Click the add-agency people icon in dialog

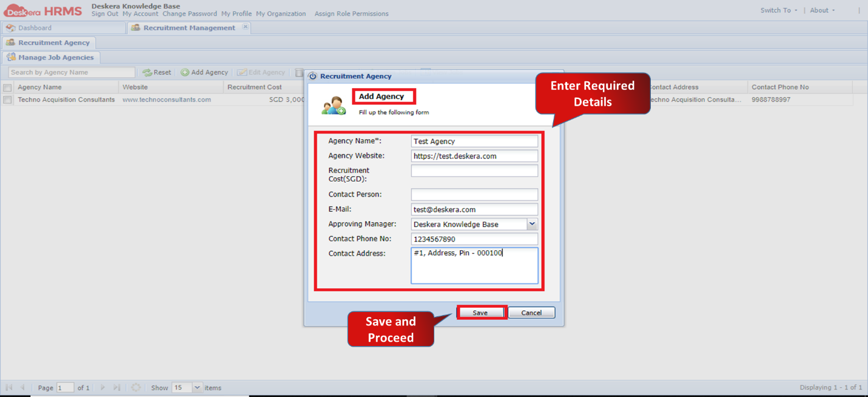coord(334,106)
